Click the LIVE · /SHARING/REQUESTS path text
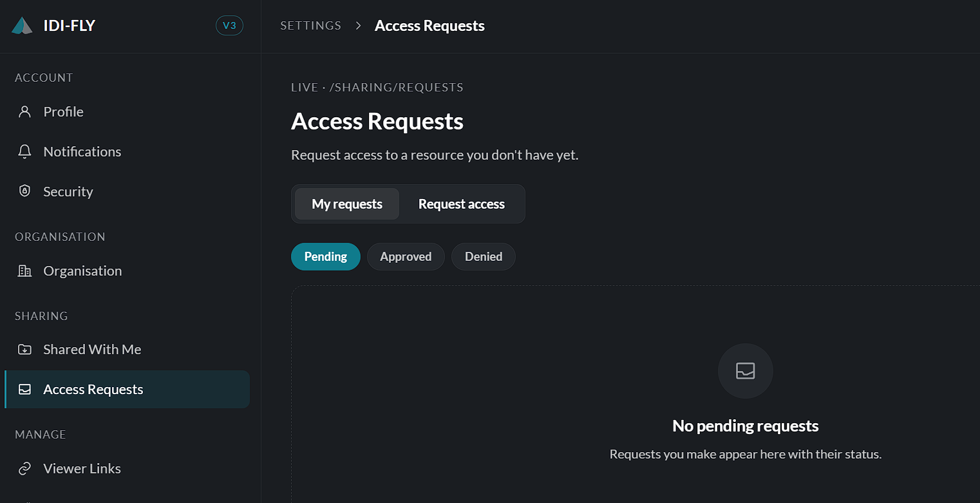 coord(377,87)
